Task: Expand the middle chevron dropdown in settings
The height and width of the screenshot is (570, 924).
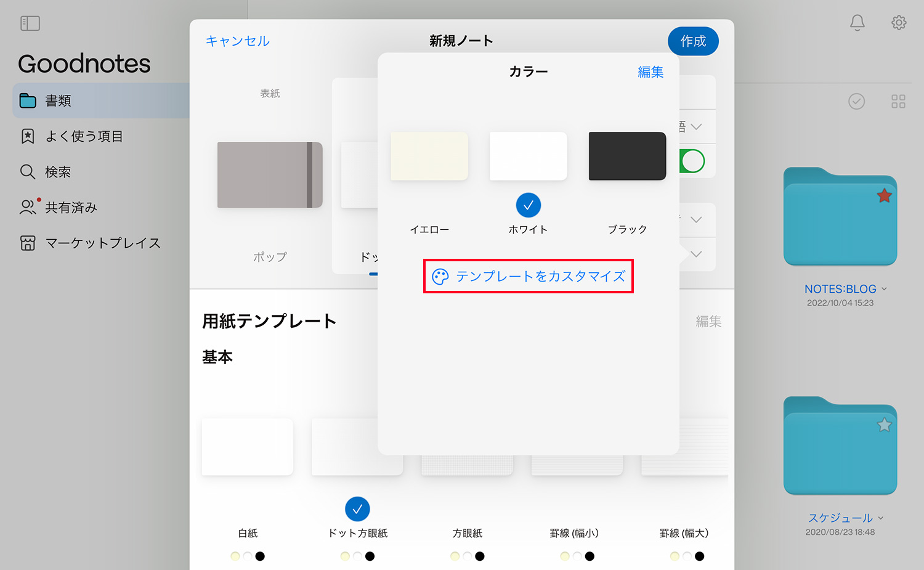Action: pyautogui.click(x=696, y=220)
